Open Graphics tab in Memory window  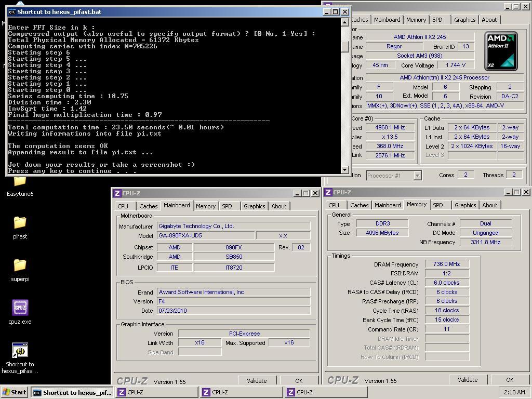(465, 205)
